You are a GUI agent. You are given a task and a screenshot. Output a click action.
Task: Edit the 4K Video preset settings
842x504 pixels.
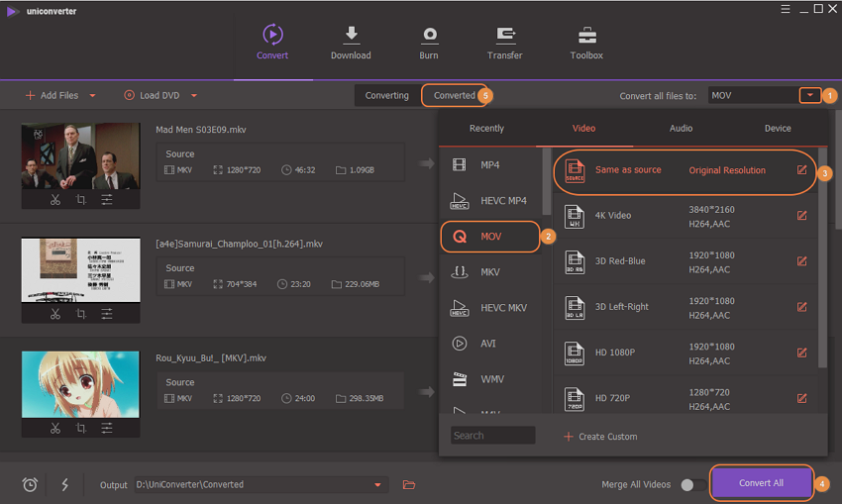[801, 216]
